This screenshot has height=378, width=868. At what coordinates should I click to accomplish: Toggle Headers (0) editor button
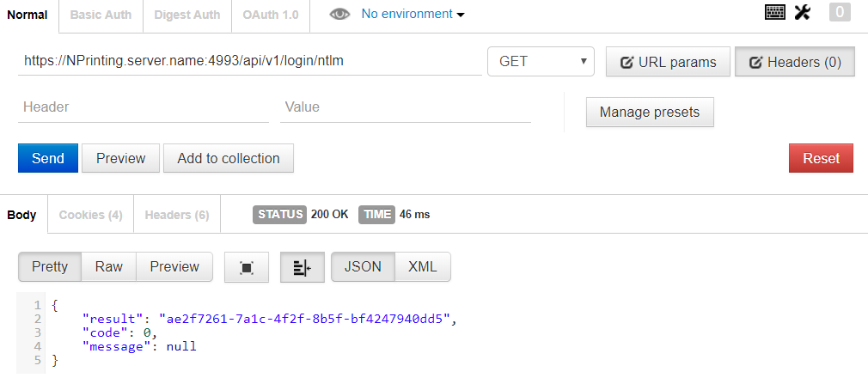[795, 62]
